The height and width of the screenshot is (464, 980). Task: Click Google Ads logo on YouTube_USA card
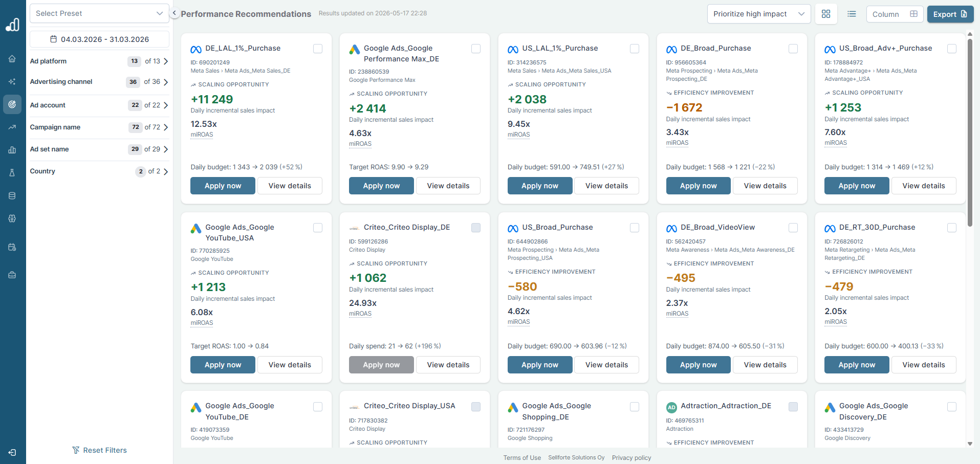point(196,229)
